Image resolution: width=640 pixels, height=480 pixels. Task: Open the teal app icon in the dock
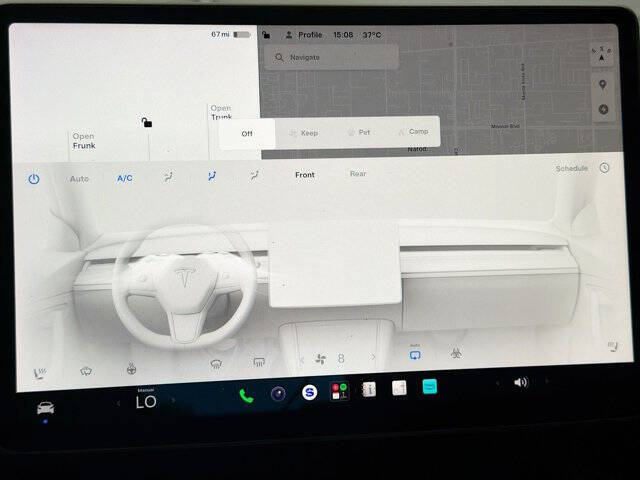pos(429,386)
